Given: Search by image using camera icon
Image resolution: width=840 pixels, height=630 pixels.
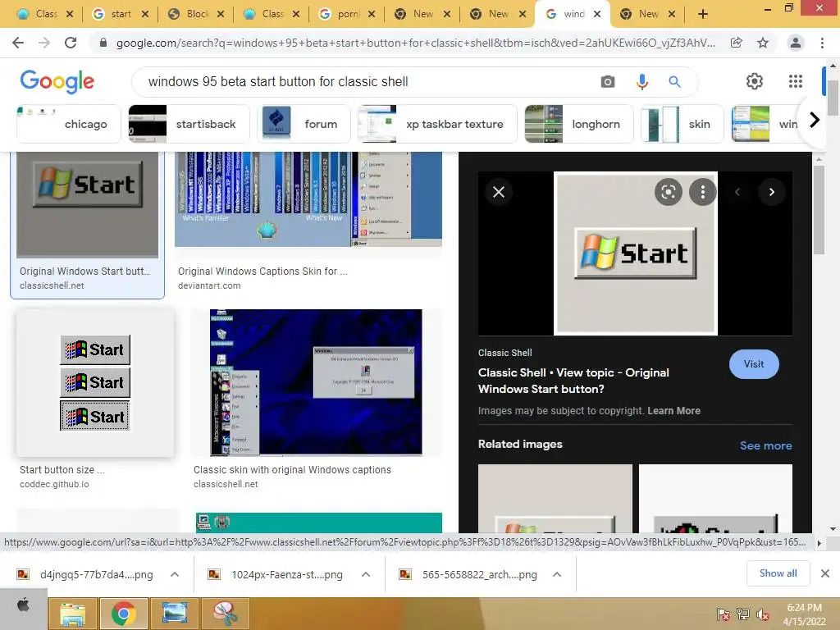Looking at the screenshot, I should pyautogui.click(x=608, y=81).
